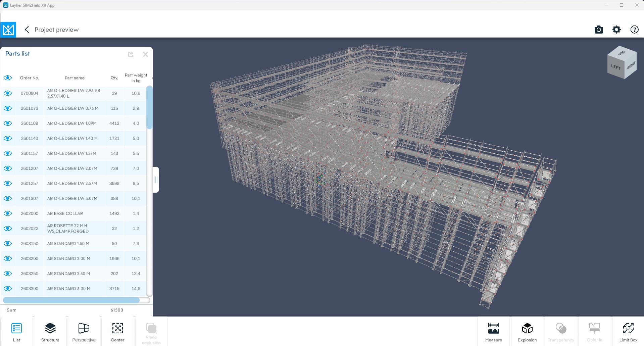Screen dimensions: 644x346
Task: Toggle visibility of AR O-LEDGER LW 1.09M
Action: [8, 123]
